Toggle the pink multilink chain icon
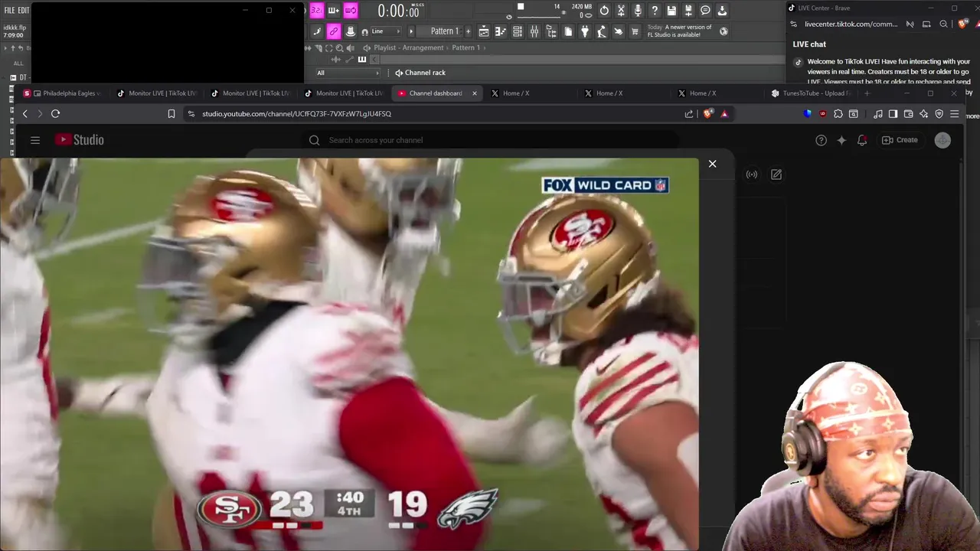The image size is (980, 551). (334, 31)
